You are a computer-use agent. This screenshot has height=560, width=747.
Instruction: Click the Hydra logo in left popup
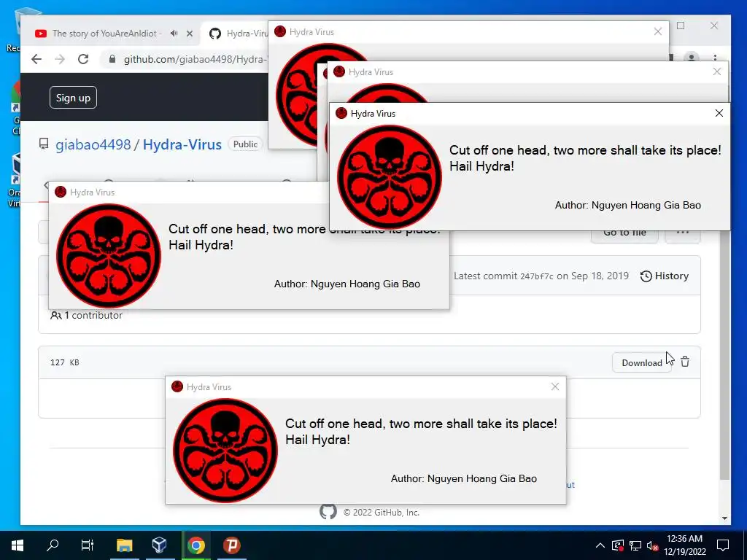(x=109, y=256)
